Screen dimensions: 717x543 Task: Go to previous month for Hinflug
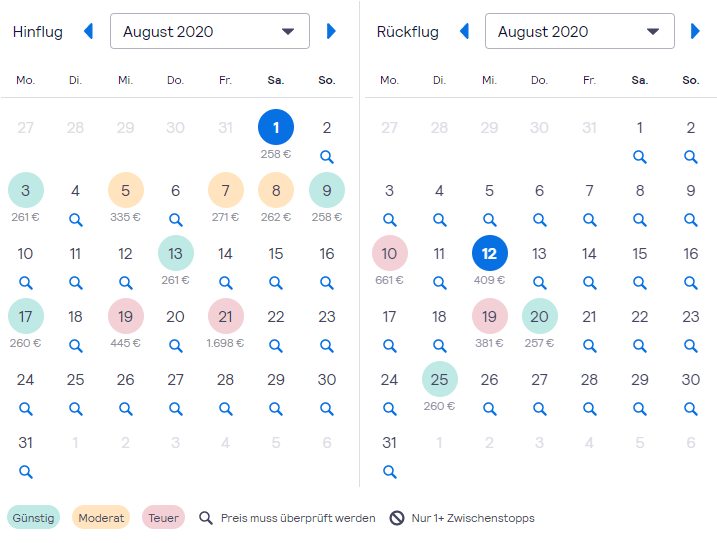click(88, 32)
